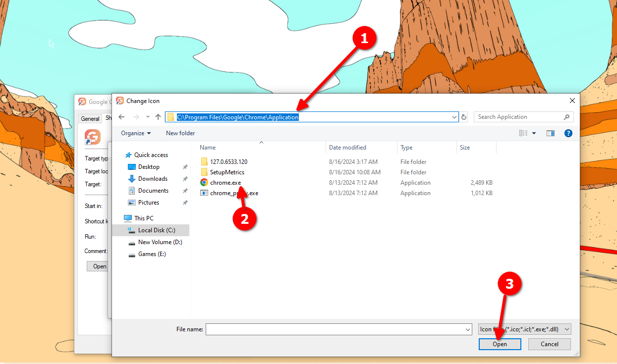Image resolution: width=617 pixels, height=364 pixels.
Task: Go up one folder level
Action: coord(158,117)
